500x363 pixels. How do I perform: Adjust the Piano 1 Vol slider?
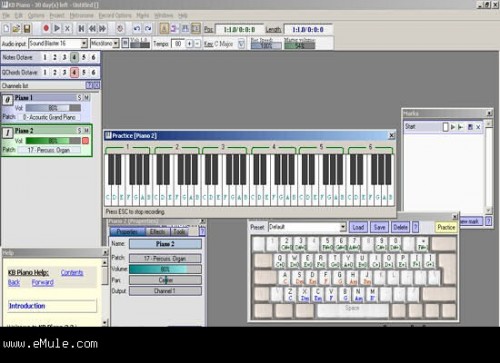pos(53,108)
